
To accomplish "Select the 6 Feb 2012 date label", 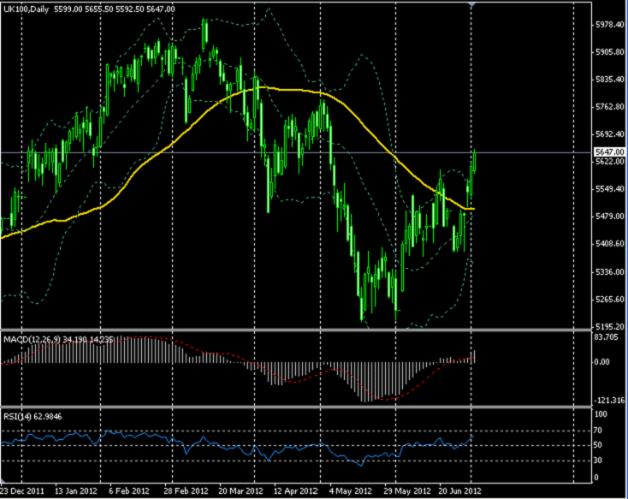I will [x=130, y=492].
